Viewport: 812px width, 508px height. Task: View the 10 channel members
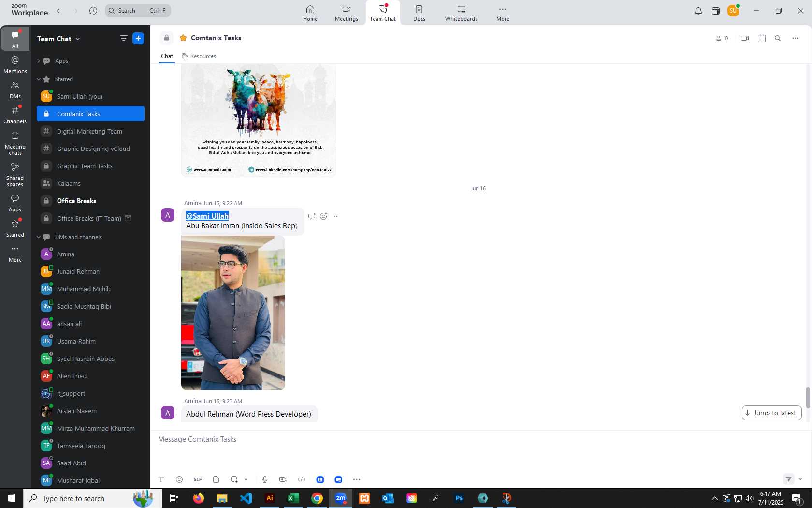[x=722, y=38]
